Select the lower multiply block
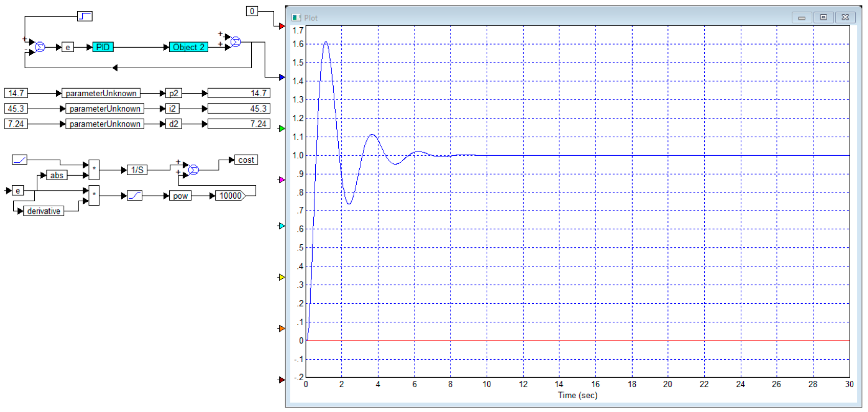The width and height of the screenshot is (868, 412). pyautogui.click(x=94, y=195)
